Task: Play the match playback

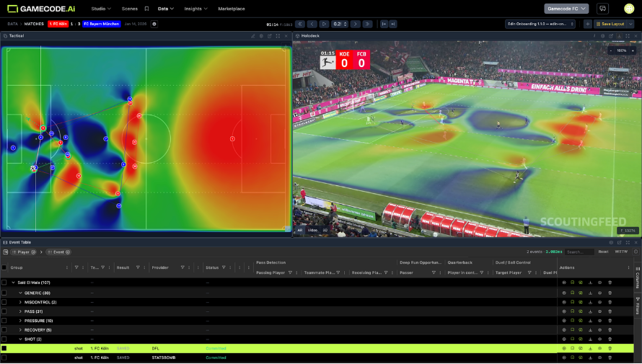Action: pyautogui.click(x=324, y=24)
